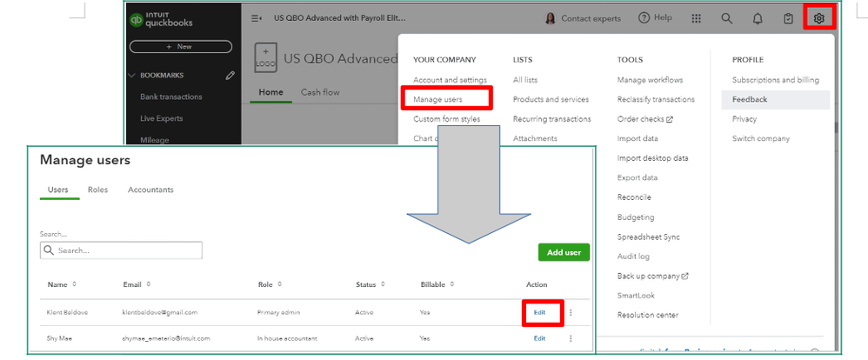This screenshot has height=360, width=868.
Task: Open Custom form styles
Action: 447,118
